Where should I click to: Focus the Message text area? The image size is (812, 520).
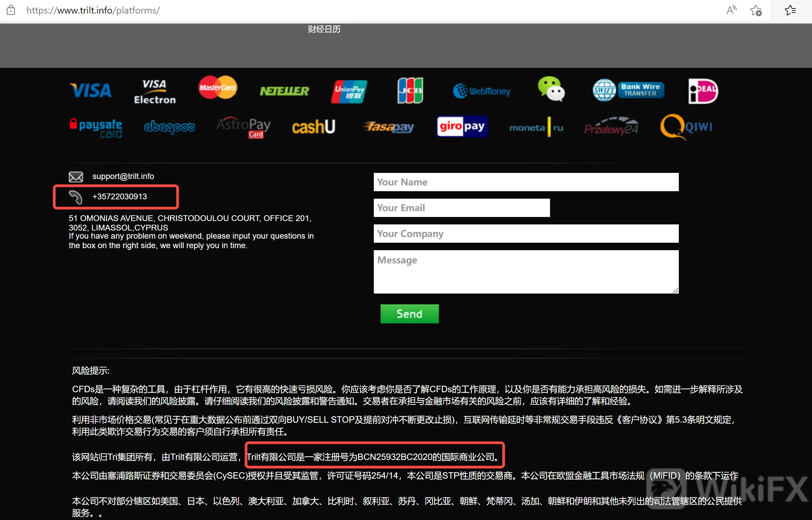[526, 272]
